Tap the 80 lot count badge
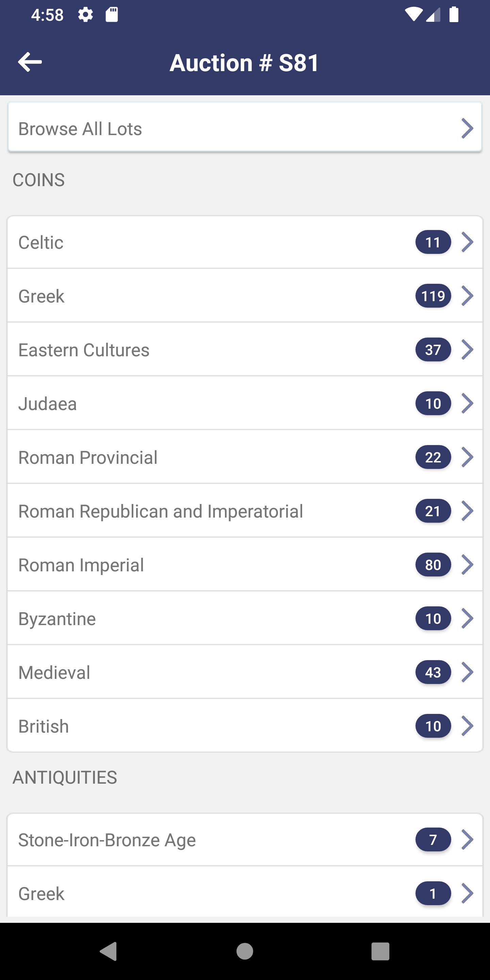This screenshot has width=490, height=980. 433,565
